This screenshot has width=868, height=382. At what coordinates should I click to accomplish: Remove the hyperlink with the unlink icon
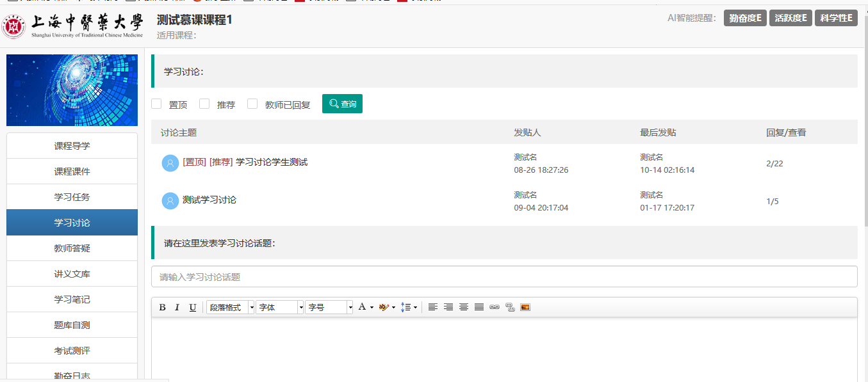point(510,307)
